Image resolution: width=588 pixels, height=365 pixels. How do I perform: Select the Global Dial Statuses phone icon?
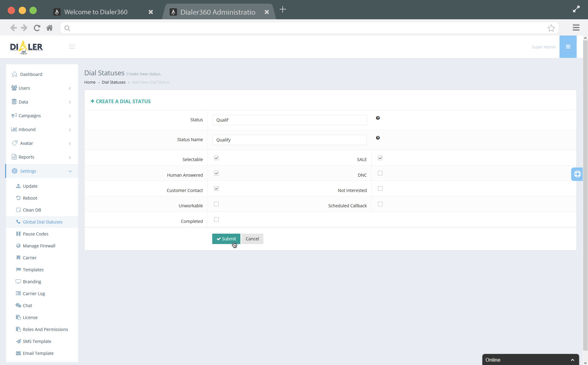[x=18, y=222]
